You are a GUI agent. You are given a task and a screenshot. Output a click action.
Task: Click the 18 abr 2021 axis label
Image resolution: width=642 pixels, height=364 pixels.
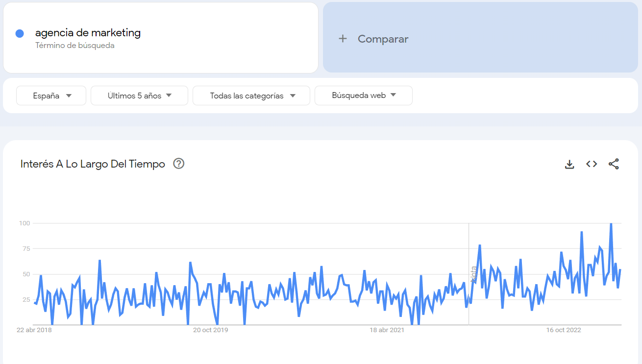(x=387, y=330)
